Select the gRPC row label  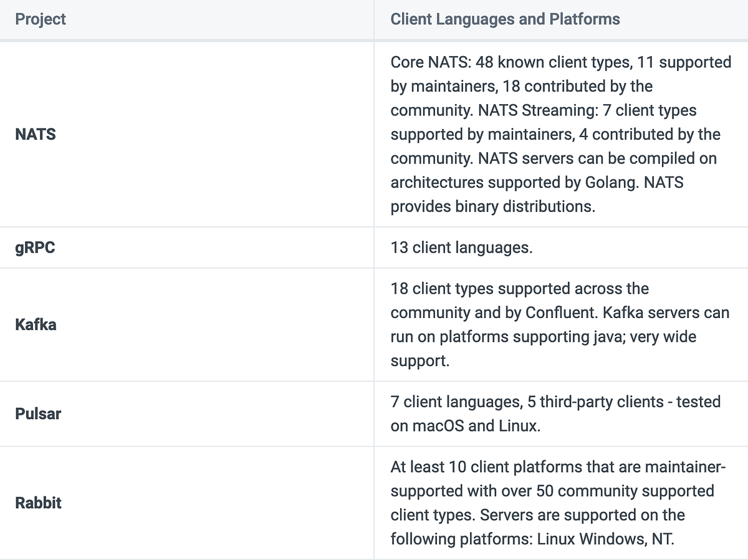35,247
